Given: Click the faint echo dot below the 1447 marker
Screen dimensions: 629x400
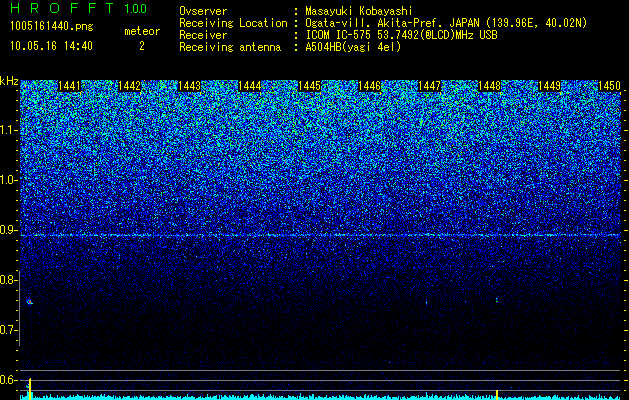Looking at the screenshot, I should click(x=426, y=303).
